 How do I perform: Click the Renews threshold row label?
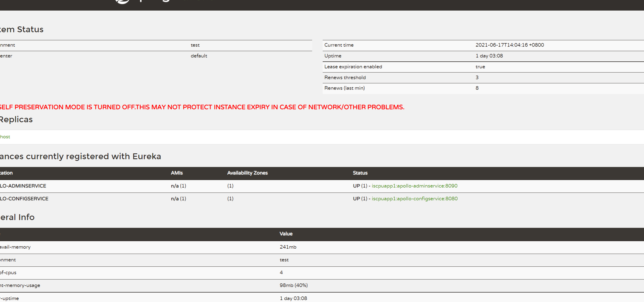(x=345, y=78)
